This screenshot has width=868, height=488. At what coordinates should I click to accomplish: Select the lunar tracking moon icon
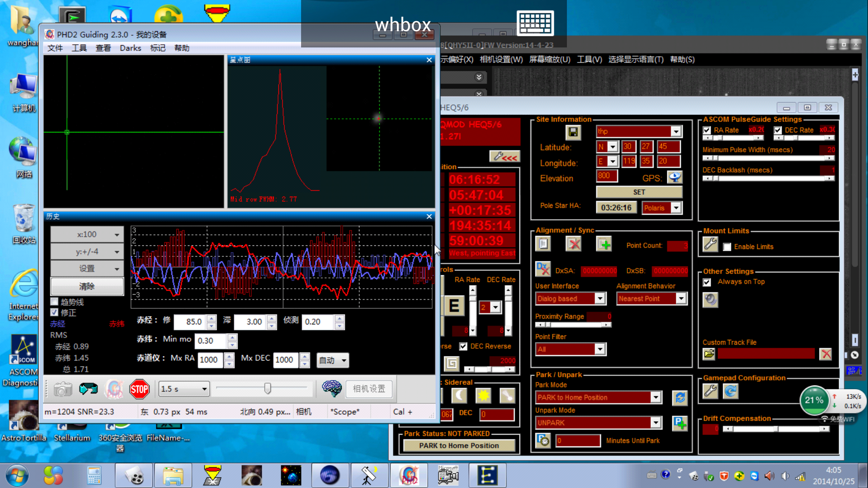[x=459, y=396]
